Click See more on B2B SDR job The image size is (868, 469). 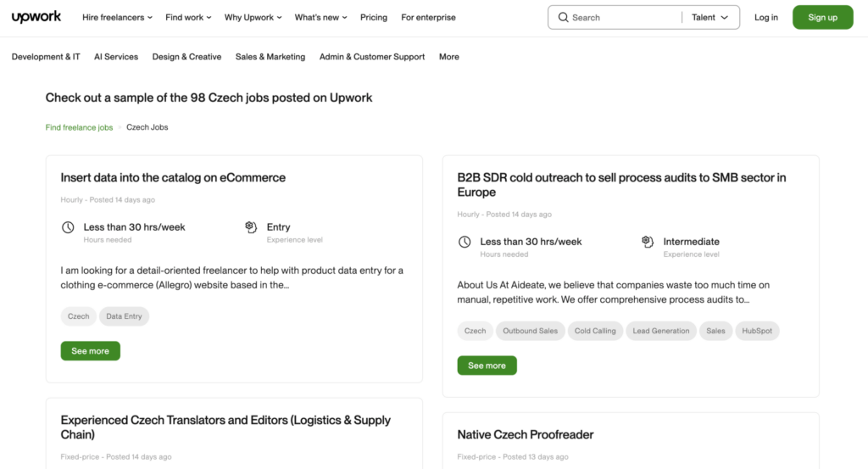487,366
